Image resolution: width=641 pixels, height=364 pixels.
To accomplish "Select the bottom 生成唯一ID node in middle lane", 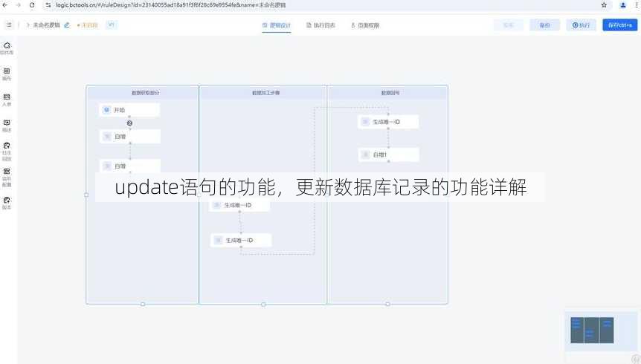I will [x=241, y=240].
